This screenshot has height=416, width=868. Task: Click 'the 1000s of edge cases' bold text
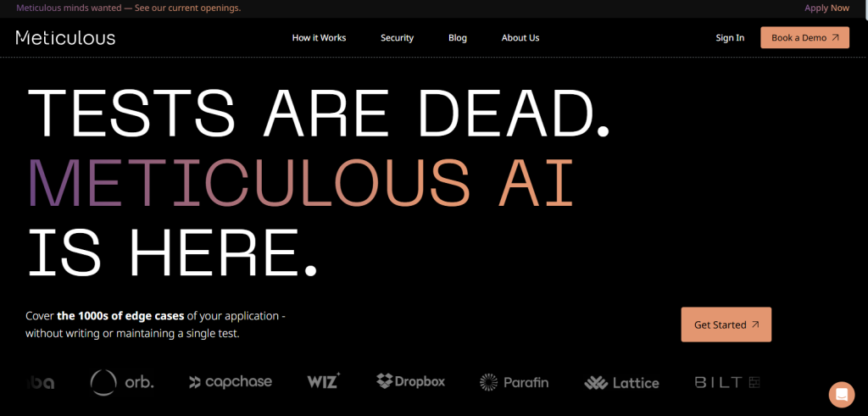120,316
